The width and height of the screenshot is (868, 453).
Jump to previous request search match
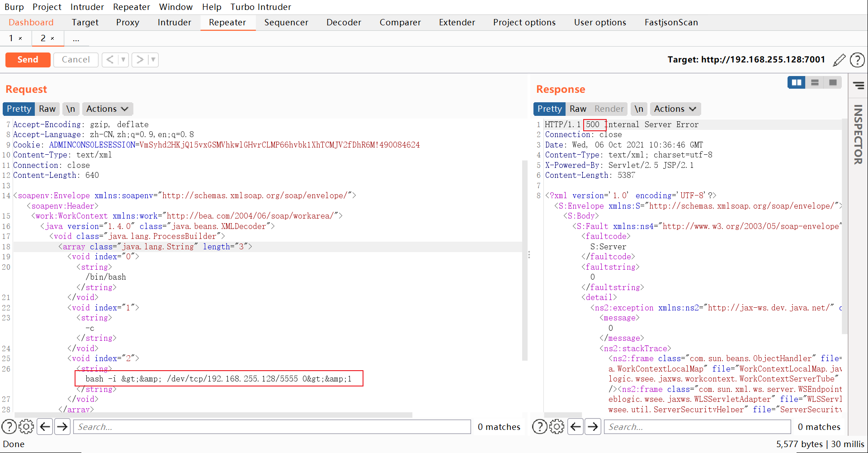click(45, 426)
